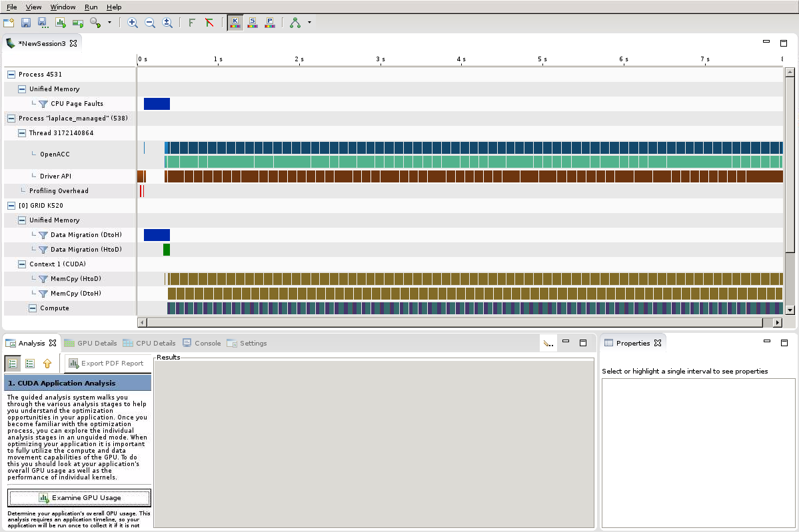The image size is (799, 532).
Task: Collapse the Process 4531 tree row
Action: point(11,75)
